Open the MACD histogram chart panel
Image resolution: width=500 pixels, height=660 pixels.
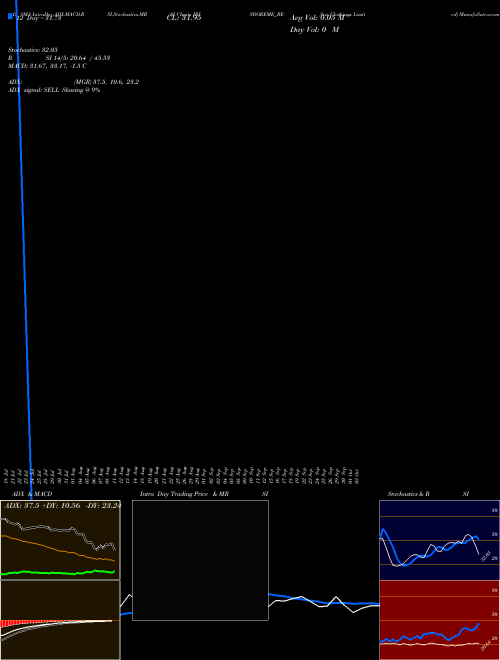(60, 620)
